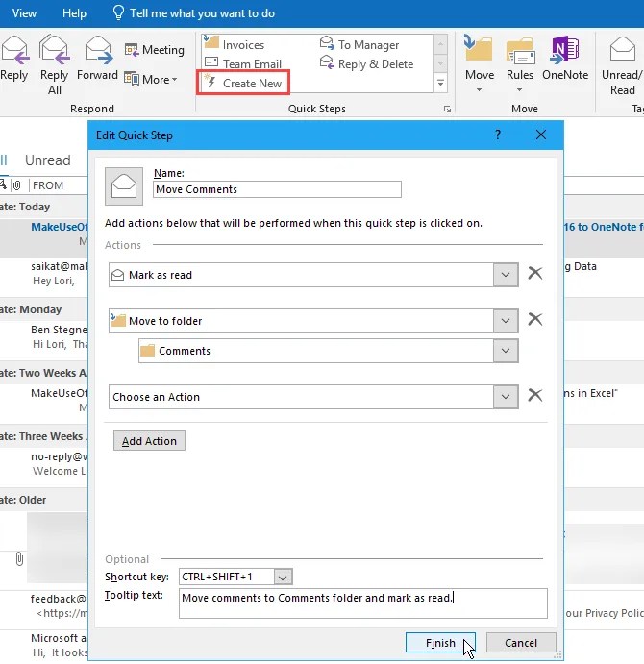
Task: Click the lightbulb Tell me icon
Action: click(118, 12)
